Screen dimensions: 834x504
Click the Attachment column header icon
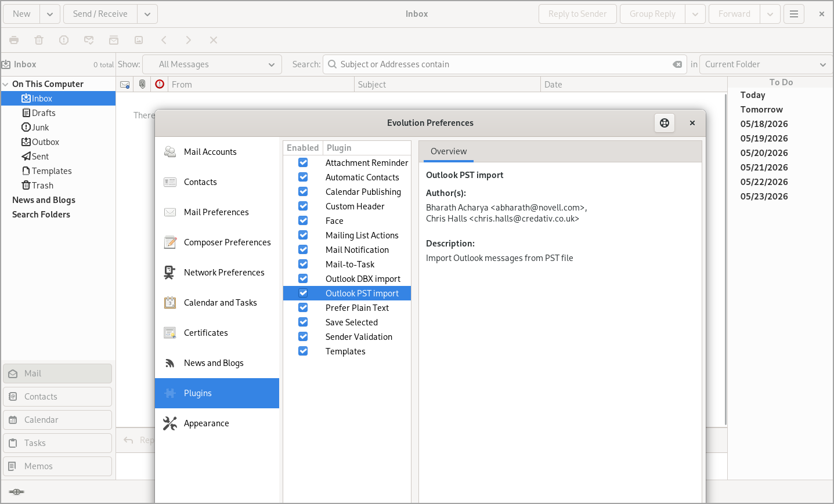coord(142,85)
